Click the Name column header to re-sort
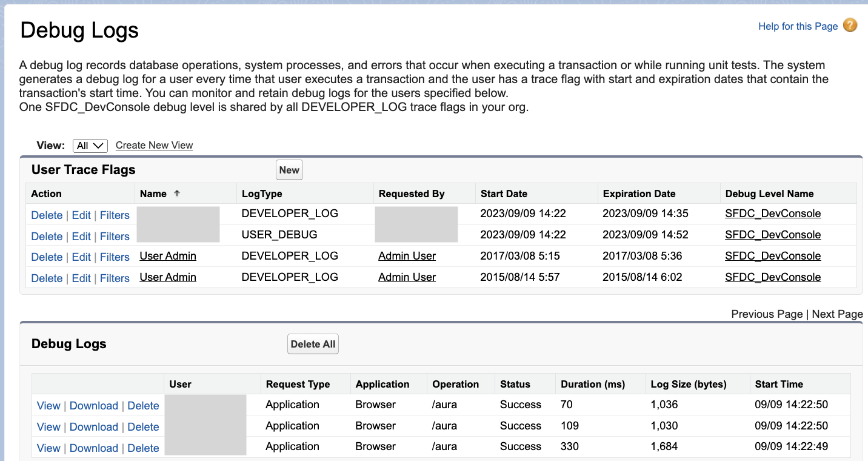The image size is (868, 461). 152,193
